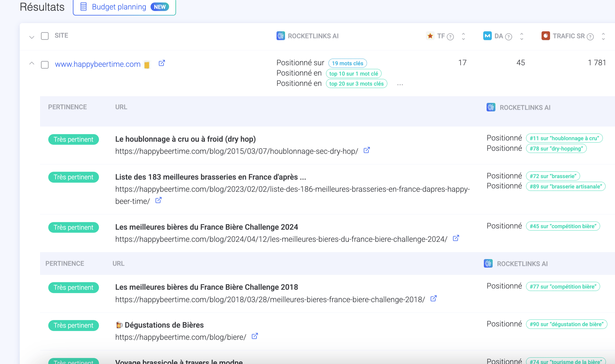Viewport: 615px width, 364px height.
Task: Collapse the happybeertime.com row chevron
Action: coord(32,63)
